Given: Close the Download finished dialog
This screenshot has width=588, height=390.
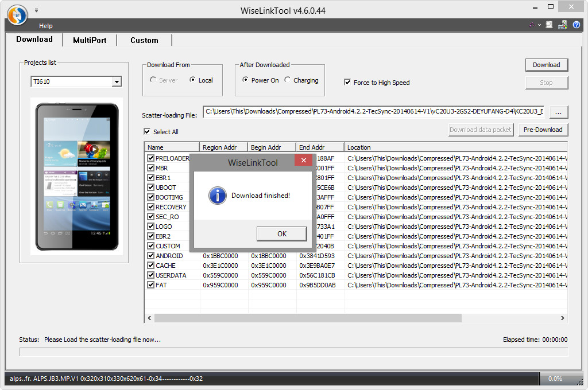Looking at the screenshot, I should [x=303, y=161].
